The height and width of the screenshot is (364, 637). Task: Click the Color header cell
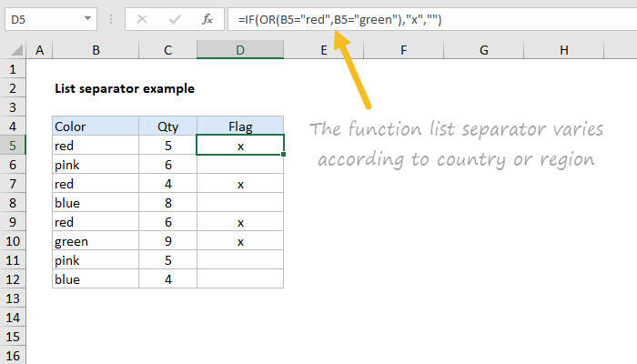[x=95, y=126]
